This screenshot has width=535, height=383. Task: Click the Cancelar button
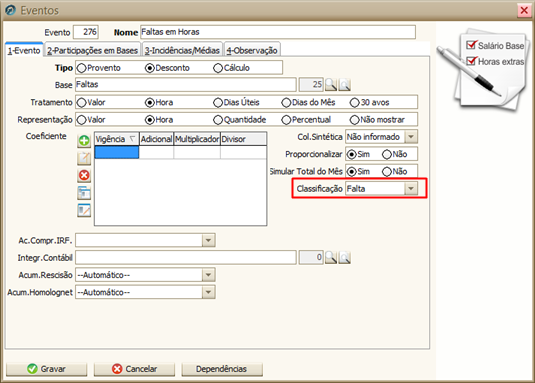pos(134,369)
